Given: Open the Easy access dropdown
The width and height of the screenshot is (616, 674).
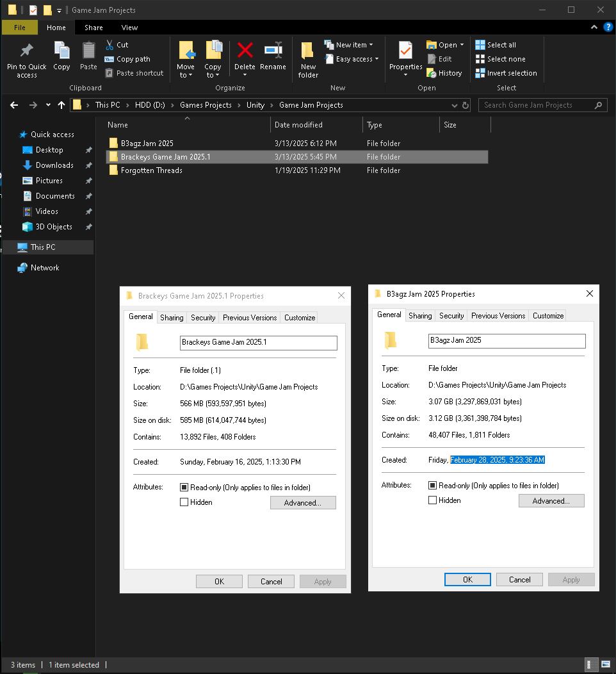Looking at the screenshot, I should [377, 59].
